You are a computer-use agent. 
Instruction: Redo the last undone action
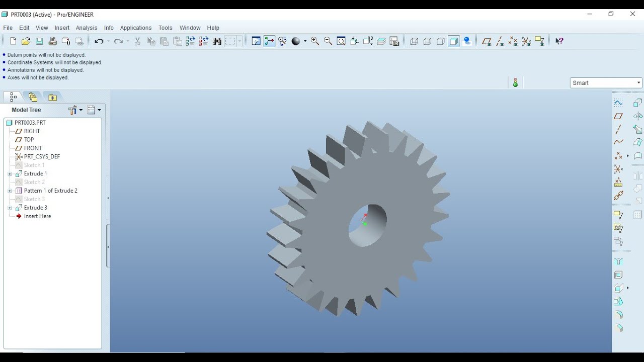click(118, 41)
